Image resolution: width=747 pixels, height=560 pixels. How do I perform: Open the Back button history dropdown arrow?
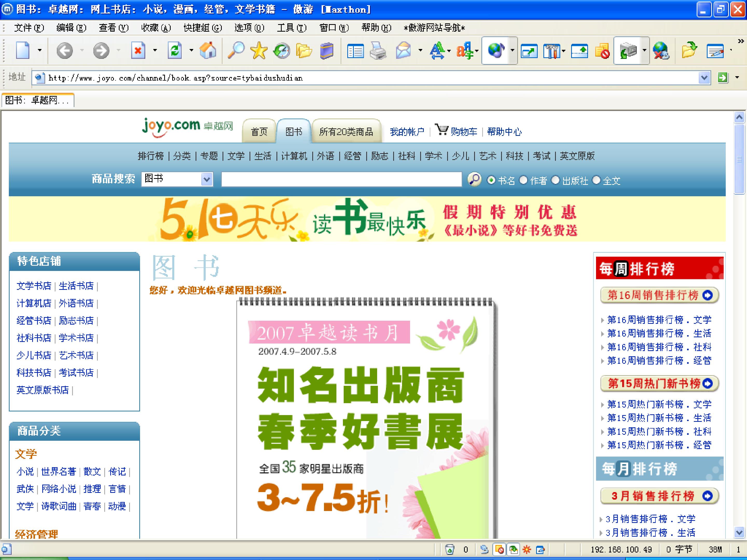(x=82, y=51)
